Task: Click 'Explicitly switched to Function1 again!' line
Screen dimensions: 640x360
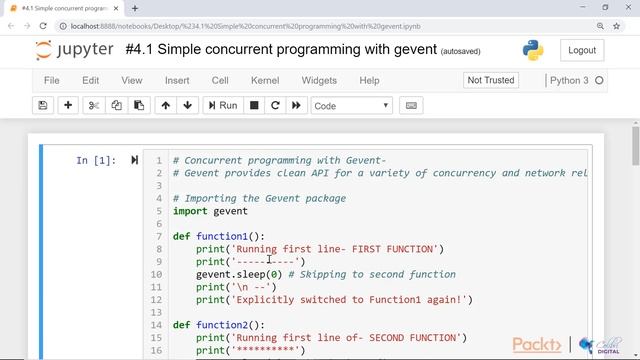Action: click(x=334, y=300)
